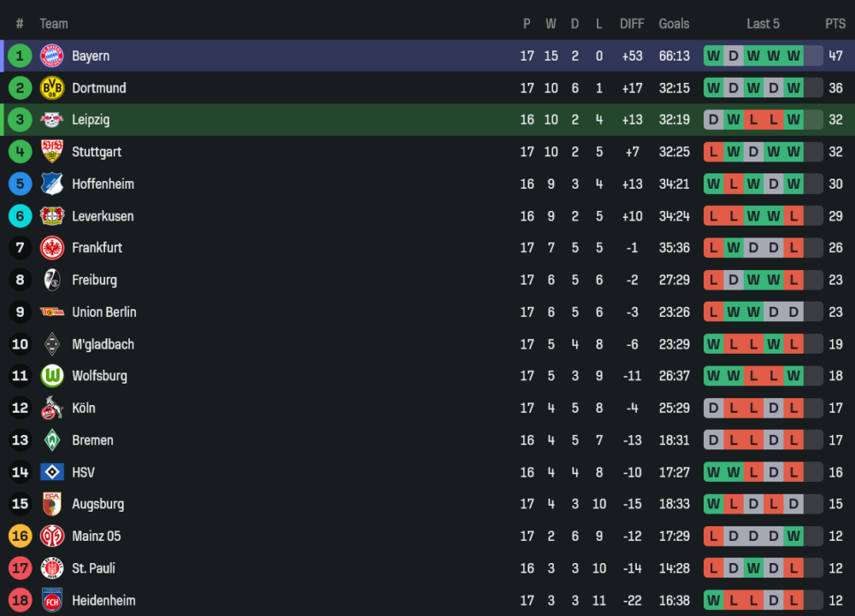The width and height of the screenshot is (855, 616).
Task: Click the cyan position 6 badge
Action: click(x=20, y=216)
